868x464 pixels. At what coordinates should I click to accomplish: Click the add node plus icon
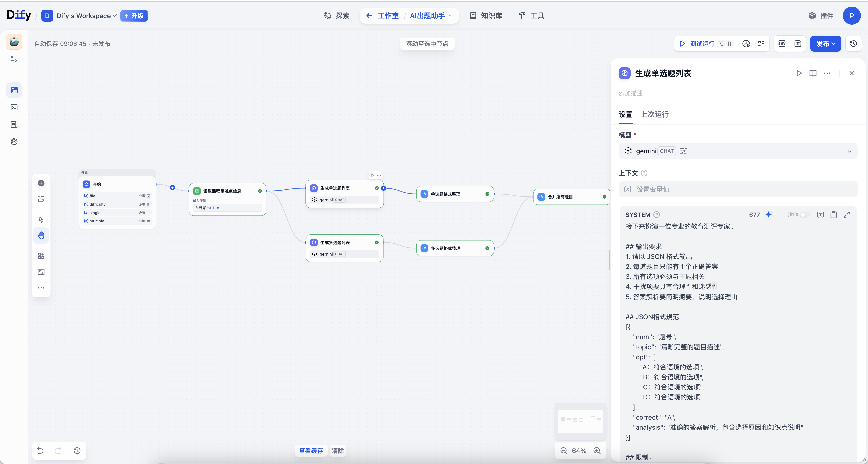[41, 183]
